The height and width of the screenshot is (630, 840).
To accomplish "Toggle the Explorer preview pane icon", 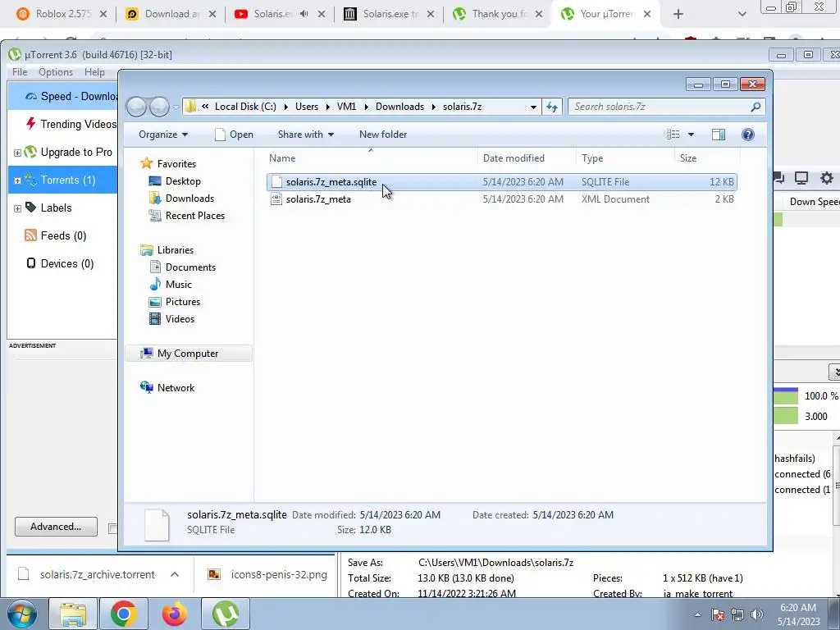I will tap(719, 135).
